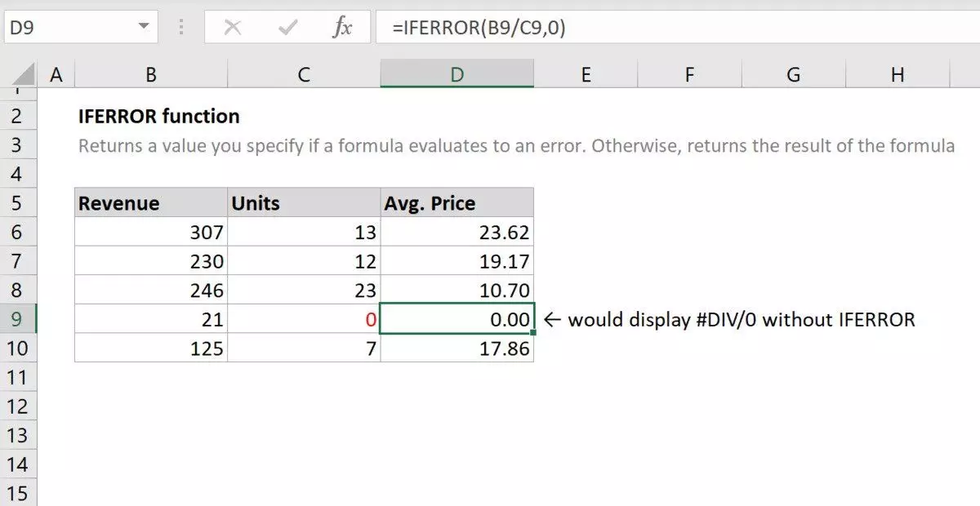This screenshot has height=506, width=980.
Task: Select revenue cell with value 125
Action: pos(151,348)
